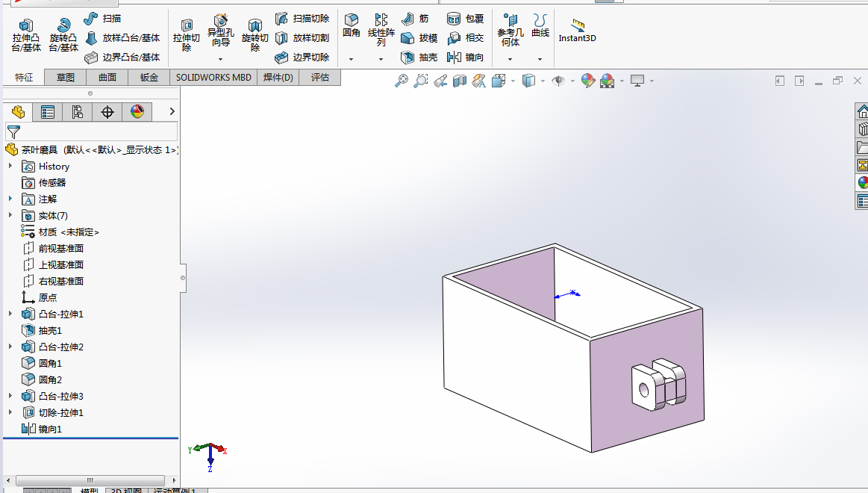Expand the History tree node

10,166
